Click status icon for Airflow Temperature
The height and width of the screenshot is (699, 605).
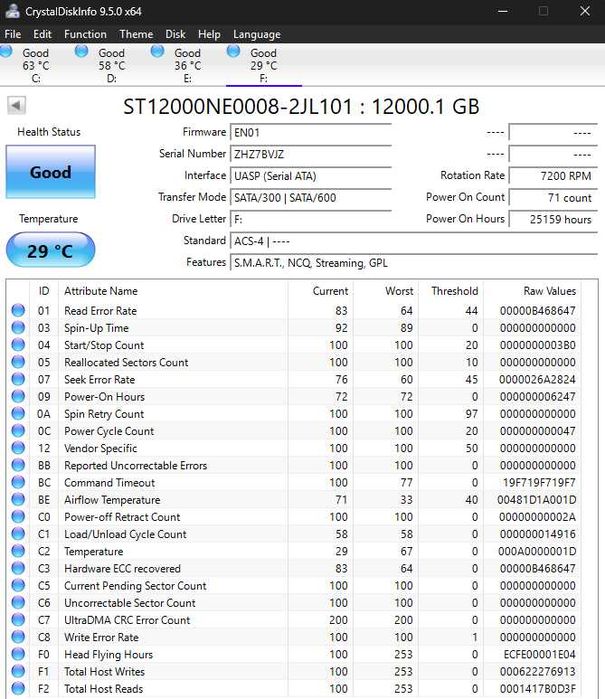tap(18, 499)
